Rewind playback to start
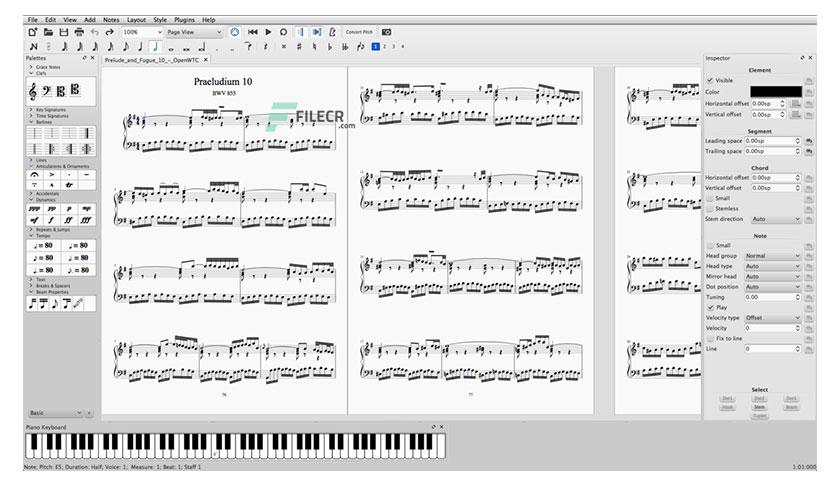The image size is (836, 484). [253, 32]
